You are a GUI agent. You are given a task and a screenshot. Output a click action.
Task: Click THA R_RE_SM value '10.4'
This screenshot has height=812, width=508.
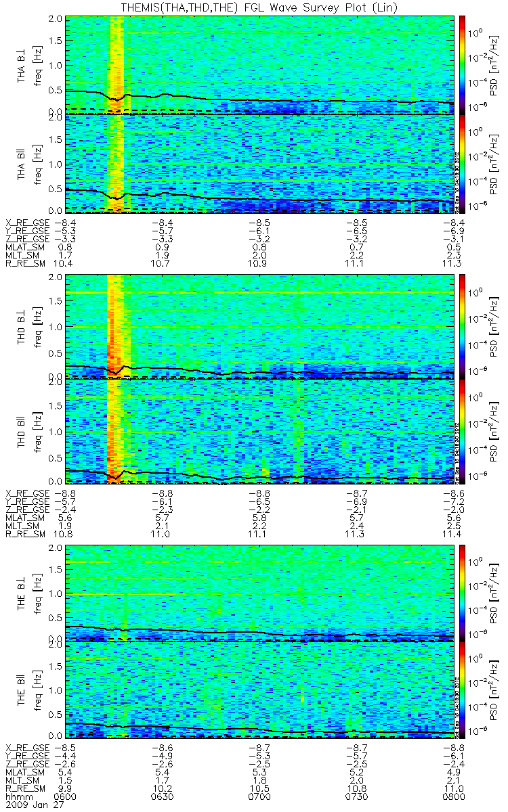[66, 263]
